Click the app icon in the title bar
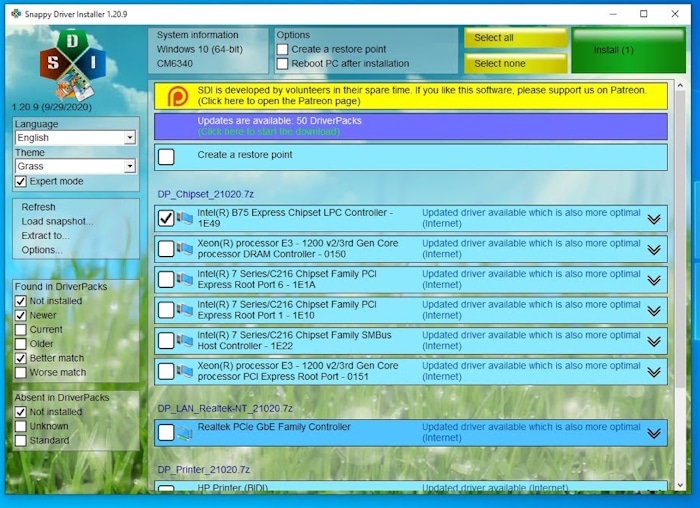 [x=15, y=13]
